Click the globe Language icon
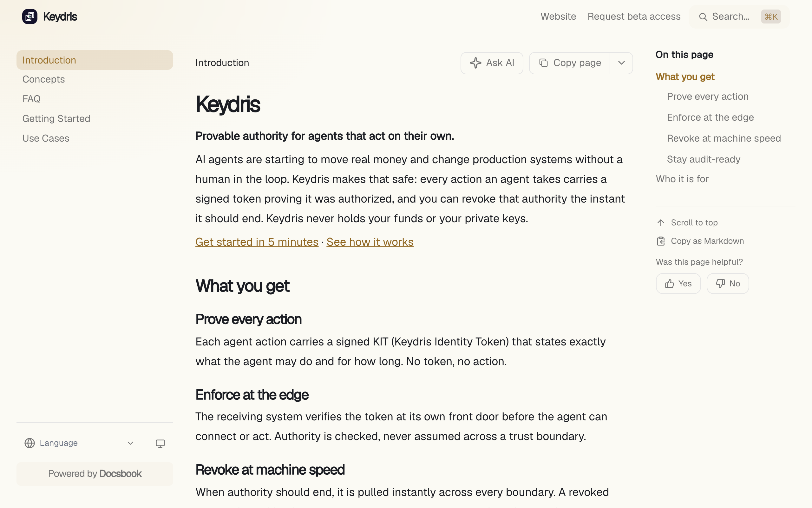Viewport: 812px width, 508px height. (x=29, y=443)
